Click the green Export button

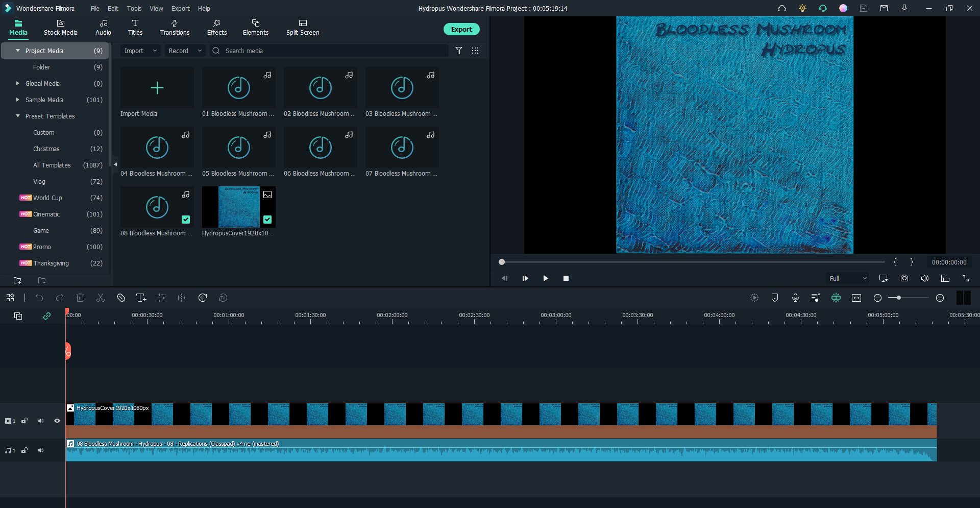pos(461,29)
